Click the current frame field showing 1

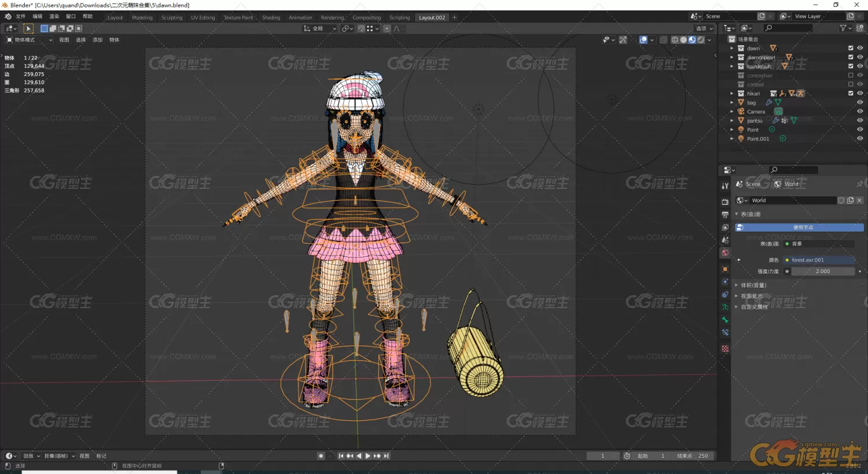[x=603, y=456]
